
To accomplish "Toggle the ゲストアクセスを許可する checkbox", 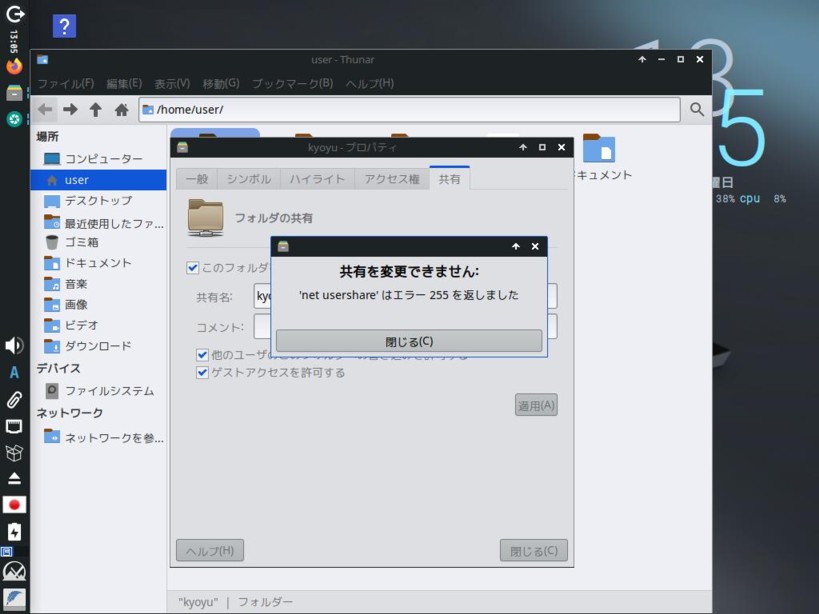I will (x=203, y=373).
